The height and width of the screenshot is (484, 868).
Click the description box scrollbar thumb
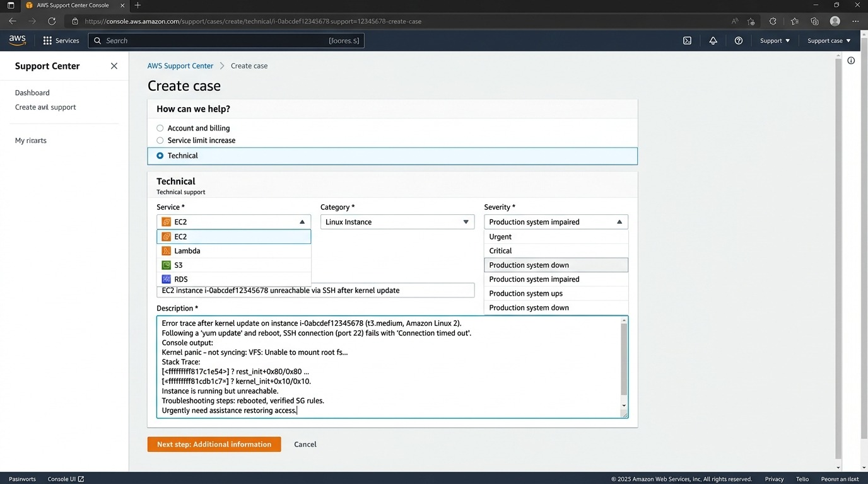pyautogui.click(x=625, y=360)
